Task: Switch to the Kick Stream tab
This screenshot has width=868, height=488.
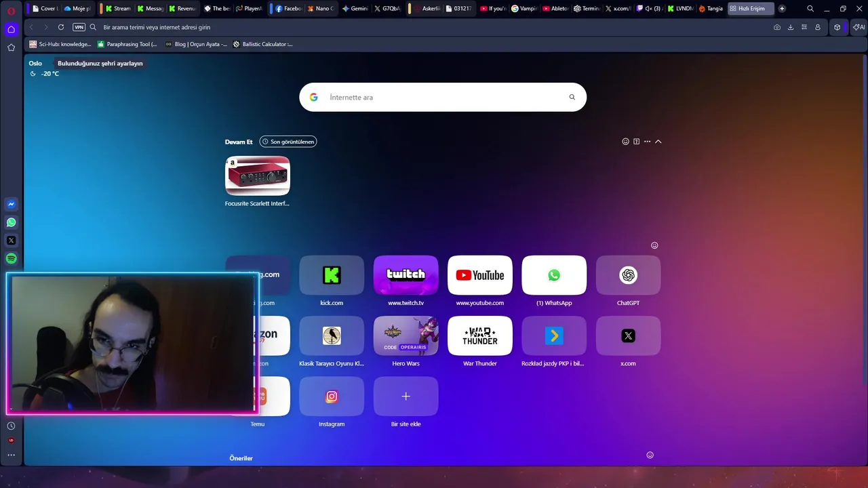Action: (117, 9)
